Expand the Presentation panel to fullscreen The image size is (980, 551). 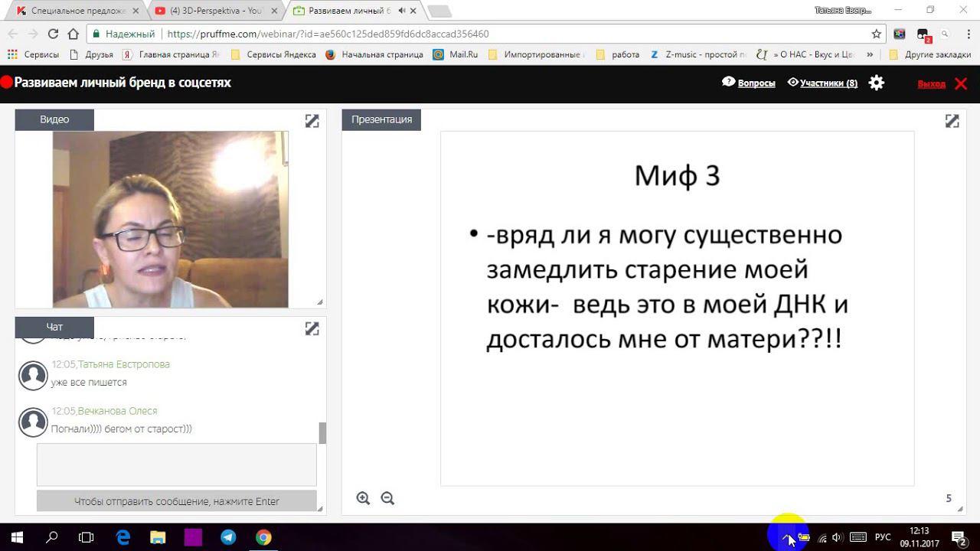(952, 121)
